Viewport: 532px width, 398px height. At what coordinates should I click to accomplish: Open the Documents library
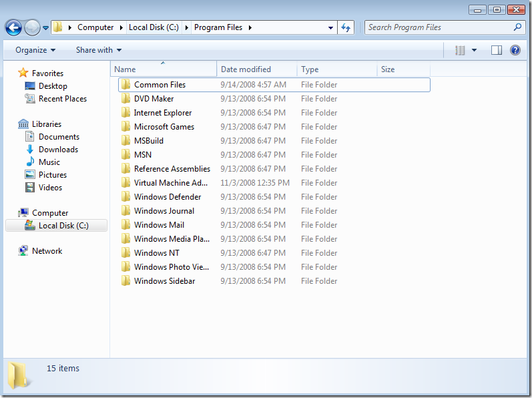pyautogui.click(x=59, y=137)
